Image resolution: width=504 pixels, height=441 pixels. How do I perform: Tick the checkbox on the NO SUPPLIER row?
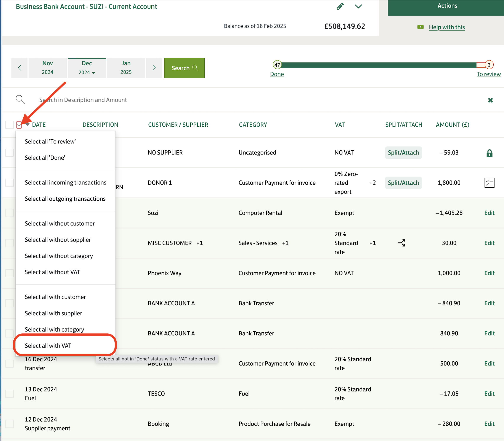[x=10, y=153]
